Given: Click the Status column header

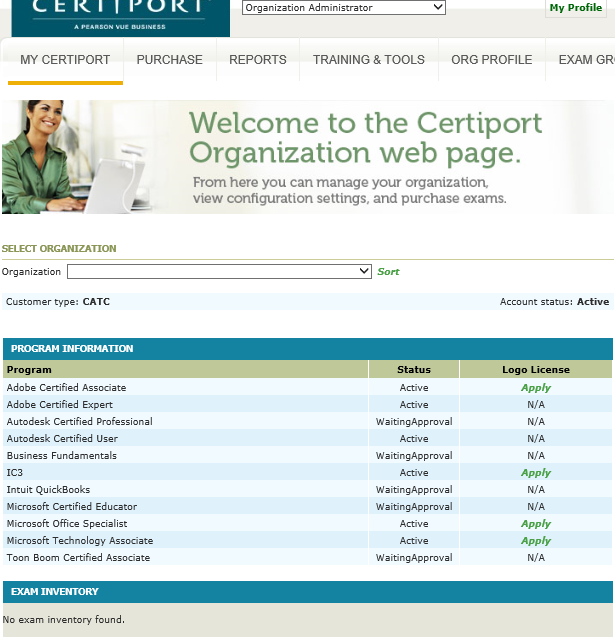Looking at the screenshot, I should [414, 370].
